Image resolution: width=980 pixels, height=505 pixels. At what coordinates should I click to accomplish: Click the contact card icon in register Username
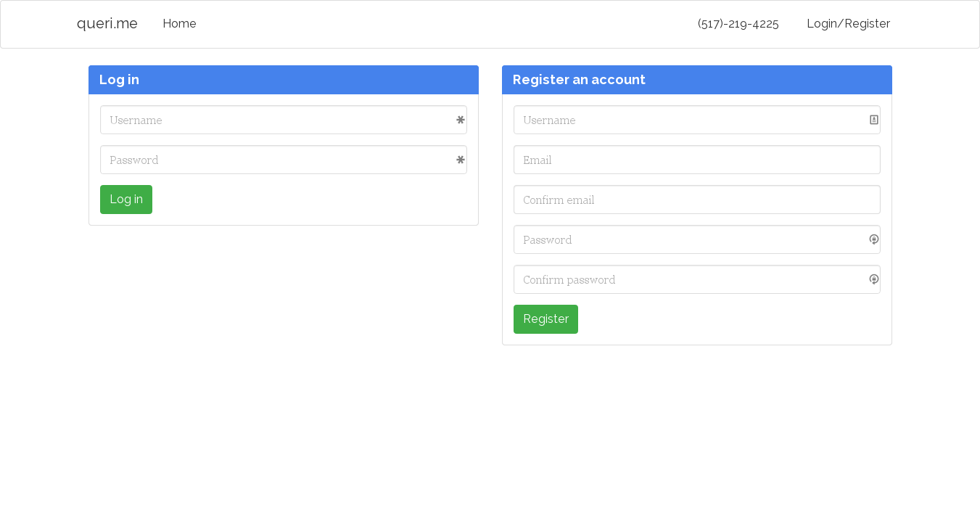coord(874,120)
